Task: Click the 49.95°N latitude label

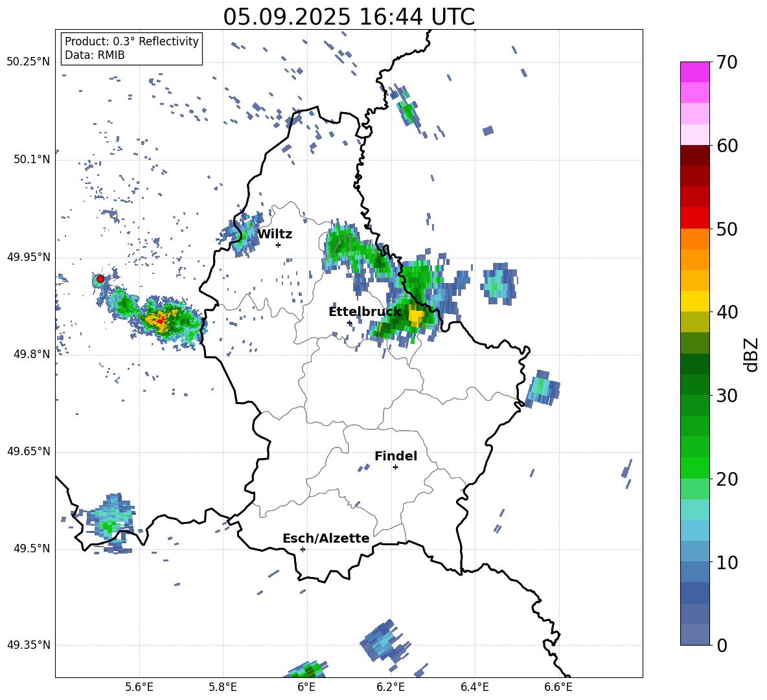Action: (x=29, y=256)
